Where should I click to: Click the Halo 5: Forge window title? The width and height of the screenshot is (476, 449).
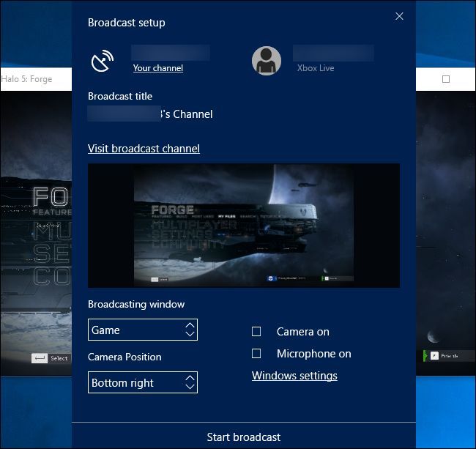pos(26,79)
